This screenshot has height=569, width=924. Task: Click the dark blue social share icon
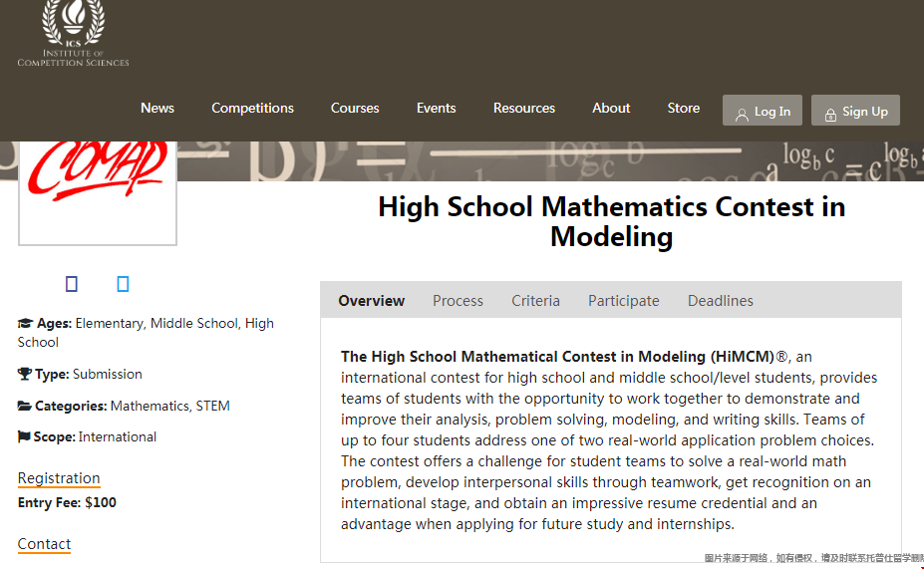[x=72, y=284]
